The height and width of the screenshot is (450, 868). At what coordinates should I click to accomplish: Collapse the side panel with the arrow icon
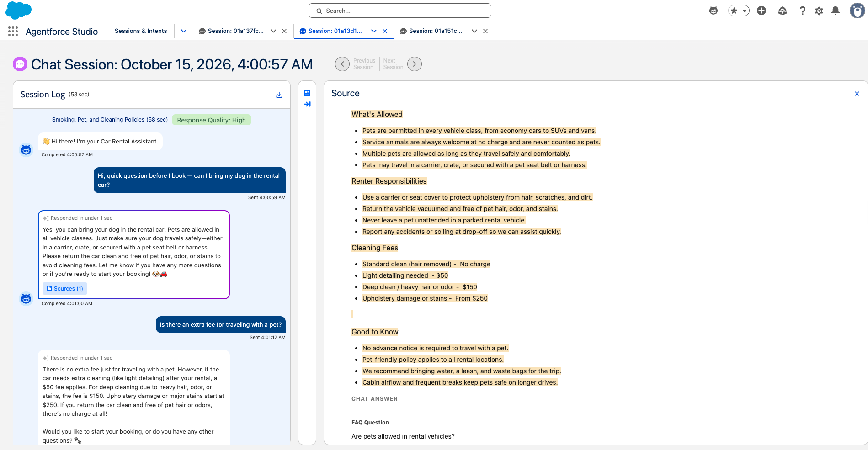coord(307,104)
